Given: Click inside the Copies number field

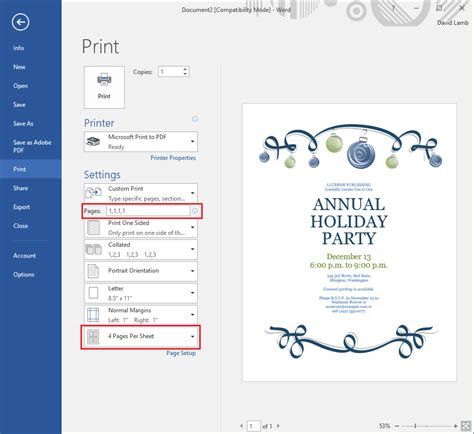Looking at the screenshot, I should [x=170, y=72].
